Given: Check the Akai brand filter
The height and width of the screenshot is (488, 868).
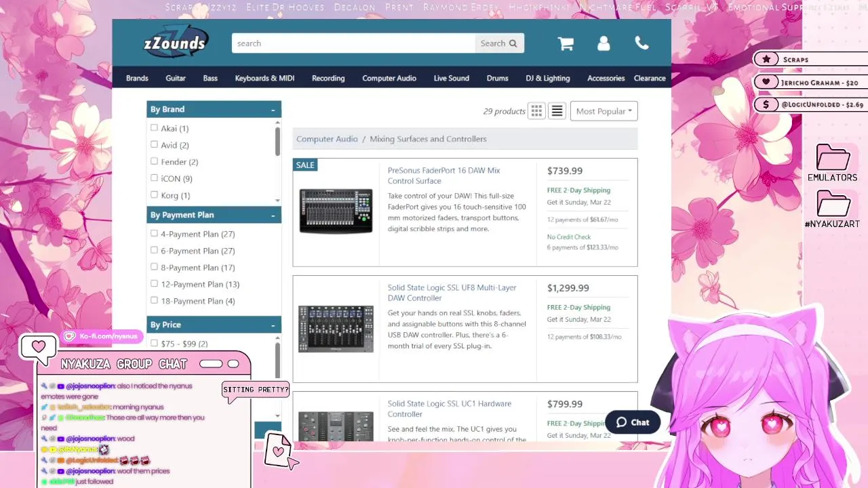Looking at the screenshot, I should click(154, 127).
